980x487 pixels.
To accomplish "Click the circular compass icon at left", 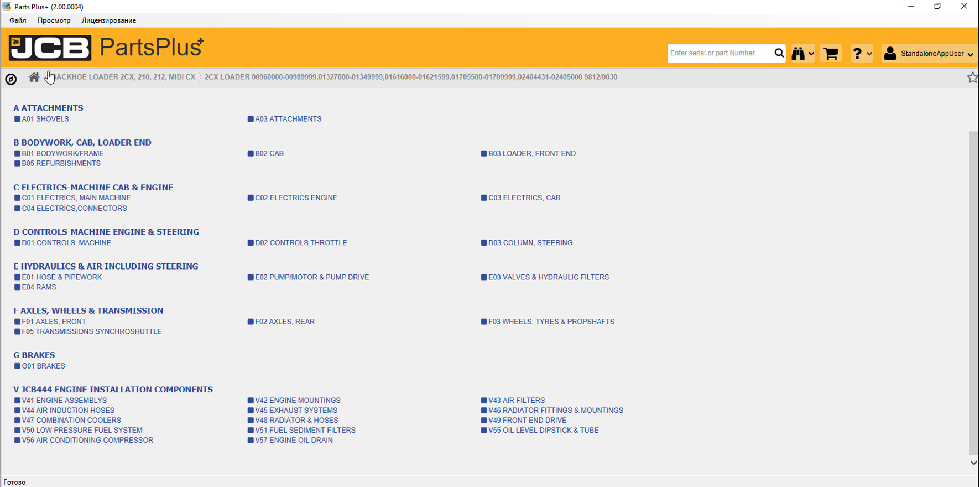I will coord(11,79).
